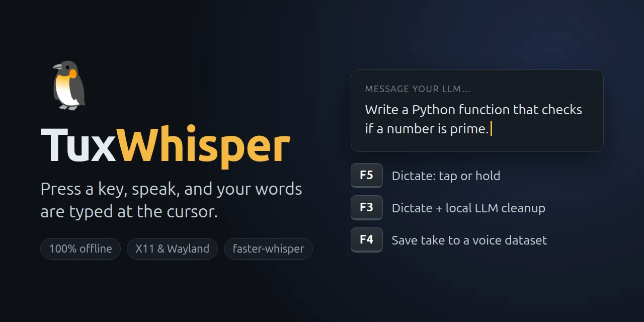Click the "Save take to a voice dataset" label
The height and width of the screenshot is (322, 644).
(469, 240)
